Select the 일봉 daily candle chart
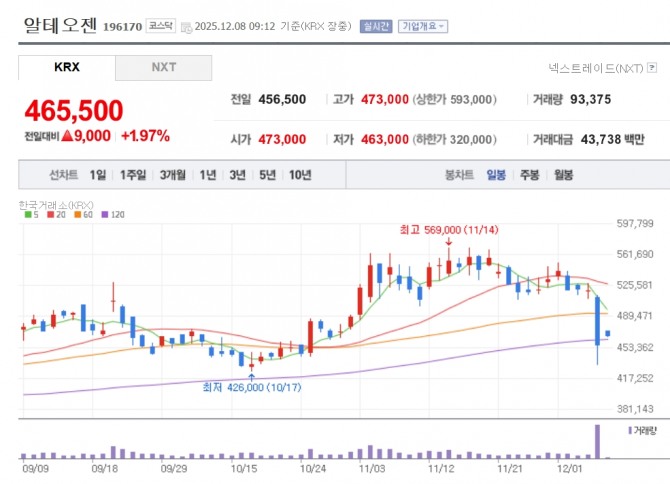This screenshot has width=670, height=484. point(496,175)
